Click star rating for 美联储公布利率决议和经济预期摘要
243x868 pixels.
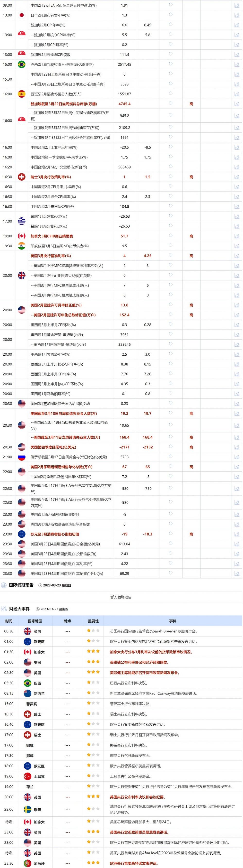tap(93, 661)
